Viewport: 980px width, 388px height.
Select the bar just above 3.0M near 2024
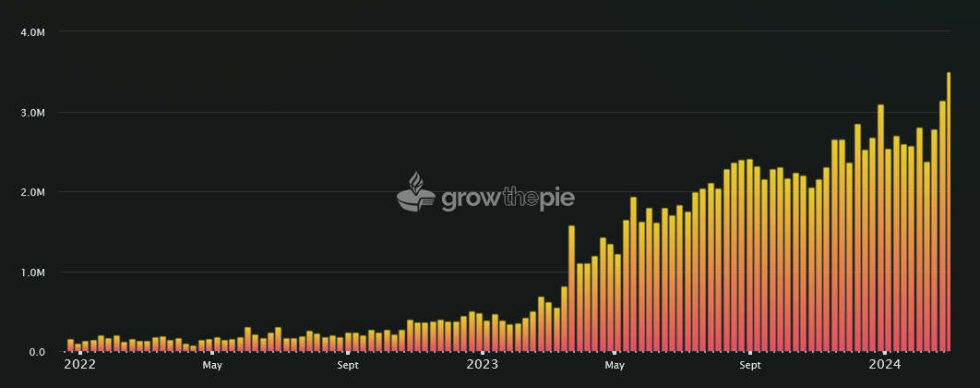[880, 228]
